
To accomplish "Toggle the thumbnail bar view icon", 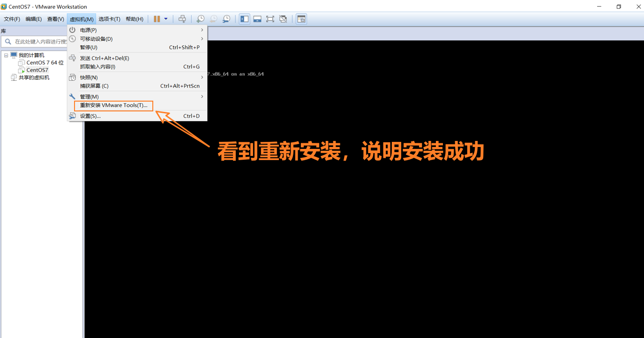I will (257, 19).
